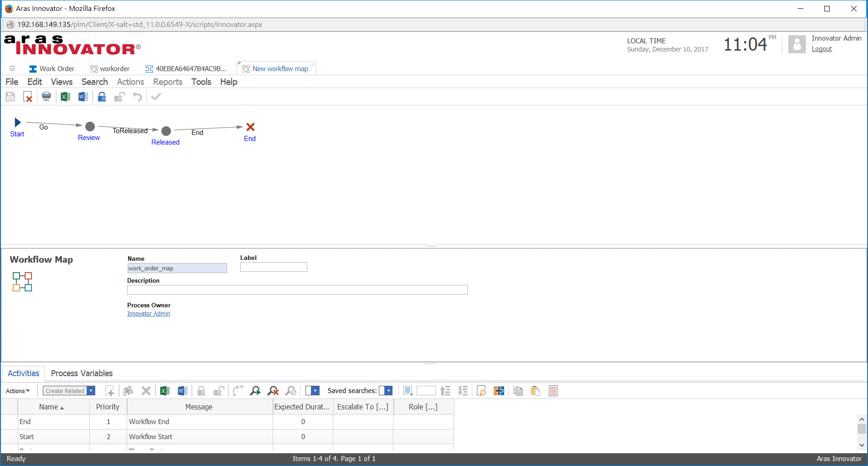The height and width of the screenshot is (466, 868).
Task: Select the Activities tab
Action: 23,373
